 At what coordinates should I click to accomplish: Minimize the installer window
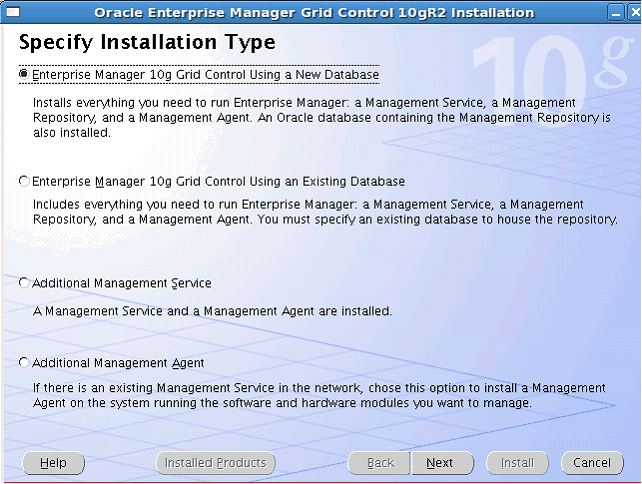pos(617,12)
